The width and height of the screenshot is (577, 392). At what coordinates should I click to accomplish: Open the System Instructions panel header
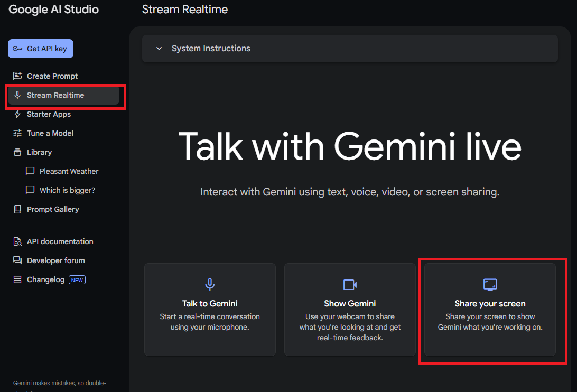(350, 49)
